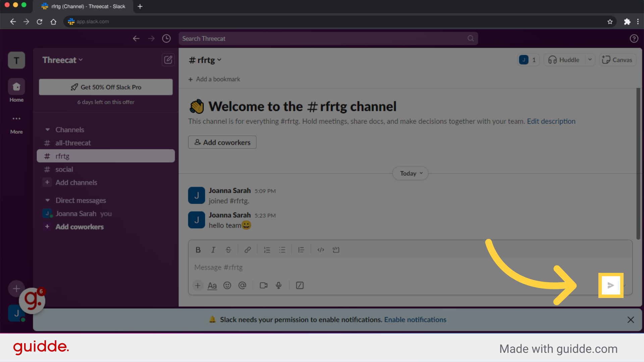Mention someone with the @ icon

click(243, 285)
